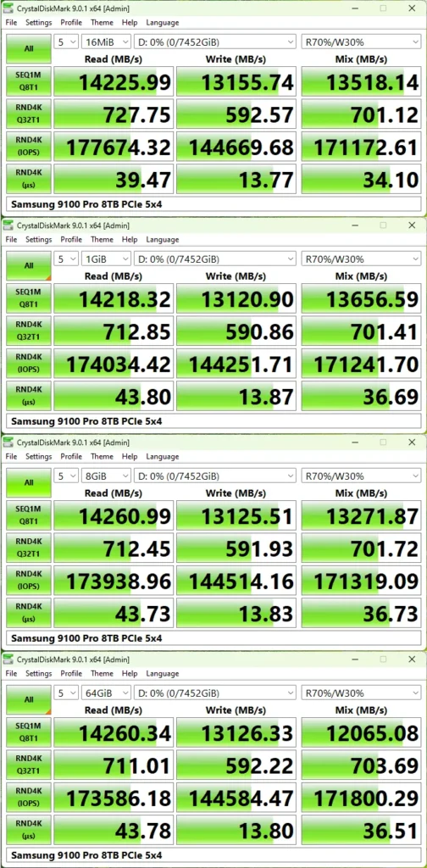
Task: Start all tests in the 64GiB window
Action: (x=29, y=699)
